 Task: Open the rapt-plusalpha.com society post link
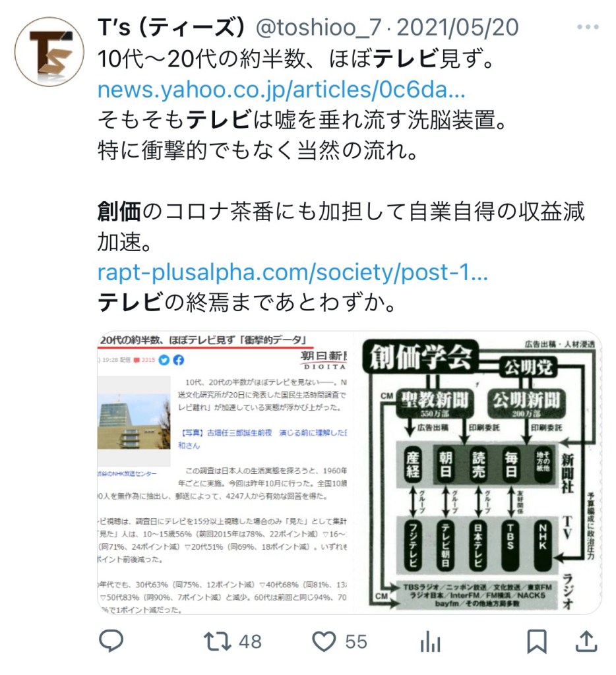pyautogui.click(x=292, y=272)
